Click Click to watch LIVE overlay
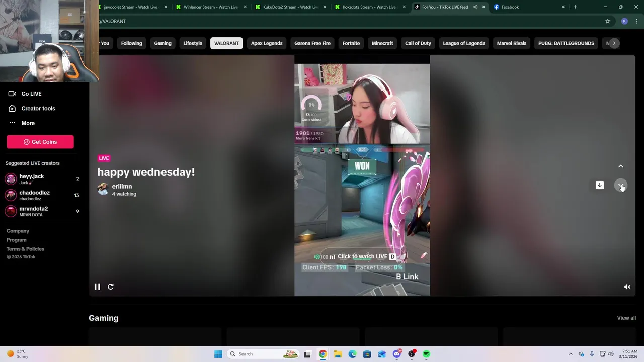This screenshot has height=362, width=644. click(362, 256)
